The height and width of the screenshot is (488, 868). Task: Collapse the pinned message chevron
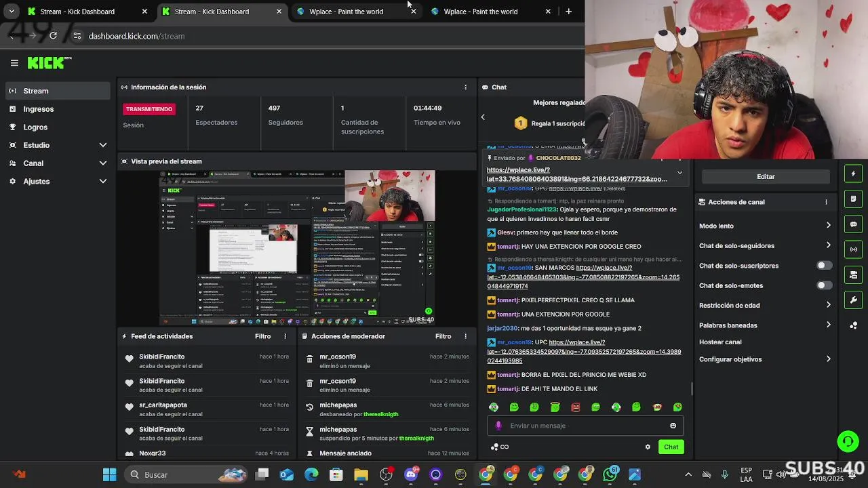(679, 173)
